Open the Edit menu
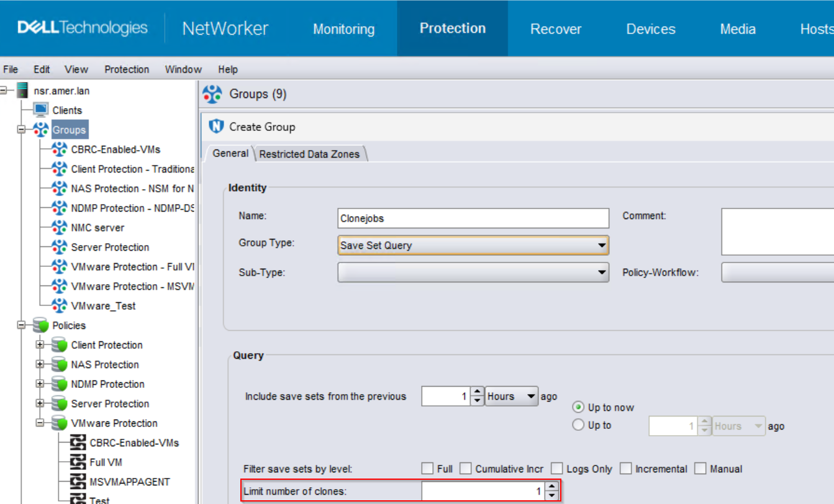Image resolution: width=834 pixels, height=504 pixels. tap(42, 70)
